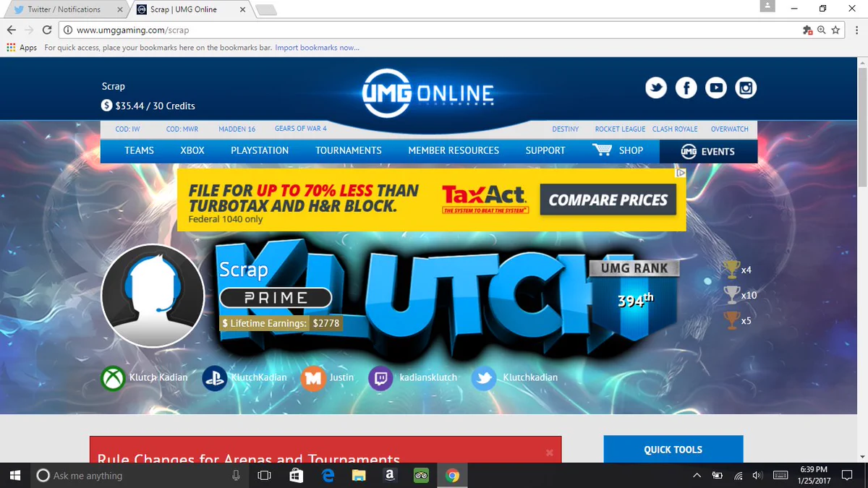
Task: Open Task View on taskbar
Action: (264, 475)
